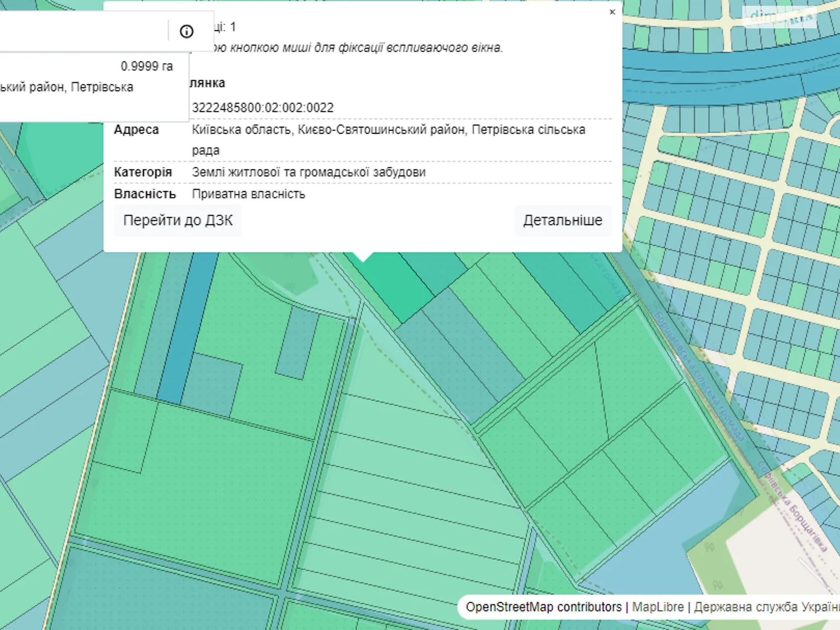Select cadastral number 3222485800:02:002:0022
The height and width of the screenshot is (630, 840).
click(263, 108)
